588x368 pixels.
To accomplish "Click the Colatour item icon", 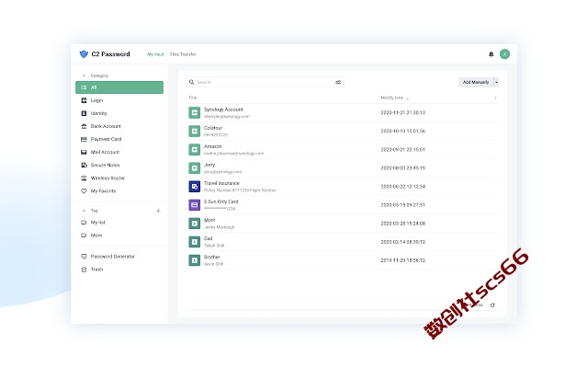I will pos(194,131).
